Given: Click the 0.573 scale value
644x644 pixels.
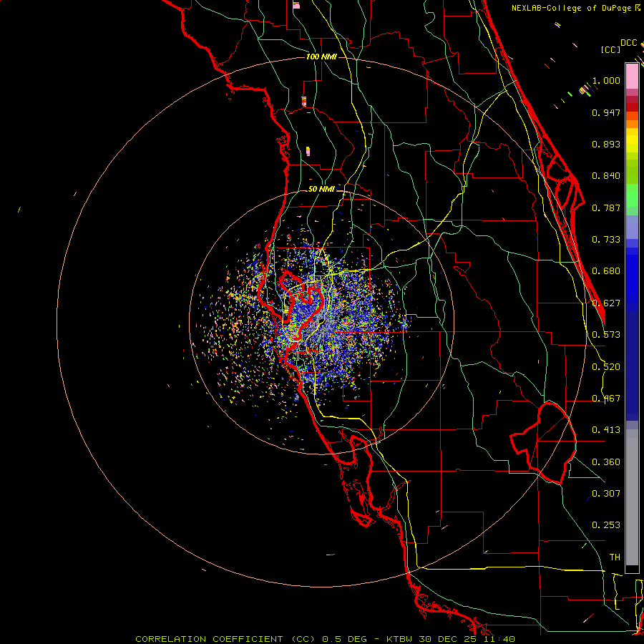Looking at the screenshot, I should click(x=606, y=335).
